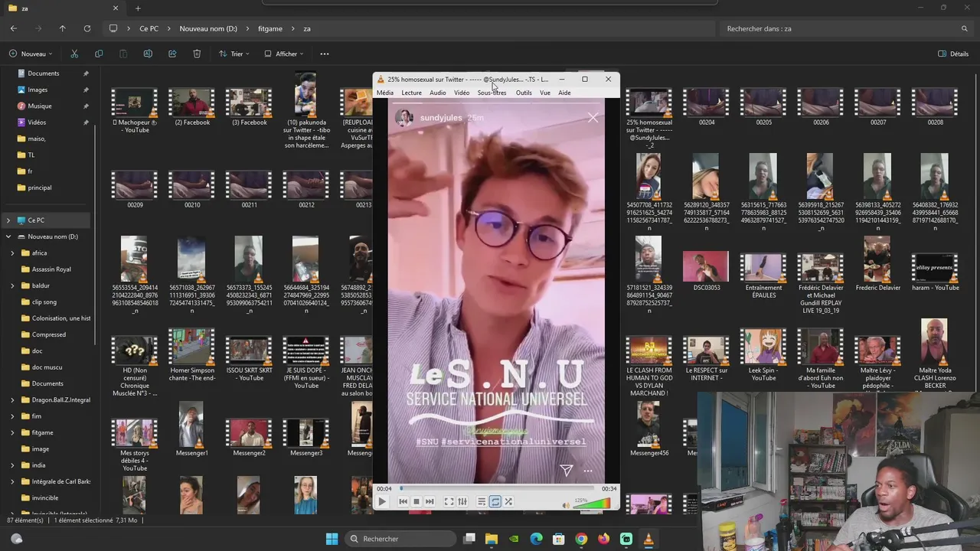Open VLC Vue menu

click(x=545, y=93)
